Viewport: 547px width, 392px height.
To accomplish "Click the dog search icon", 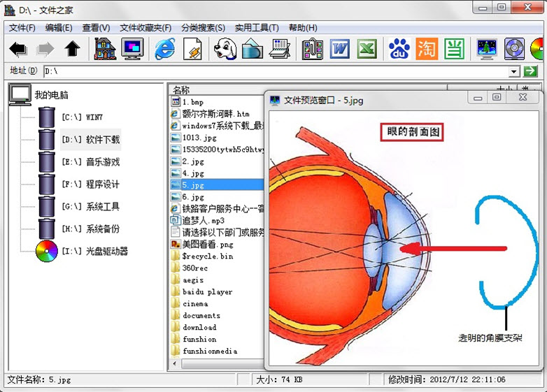I will 225,48.
